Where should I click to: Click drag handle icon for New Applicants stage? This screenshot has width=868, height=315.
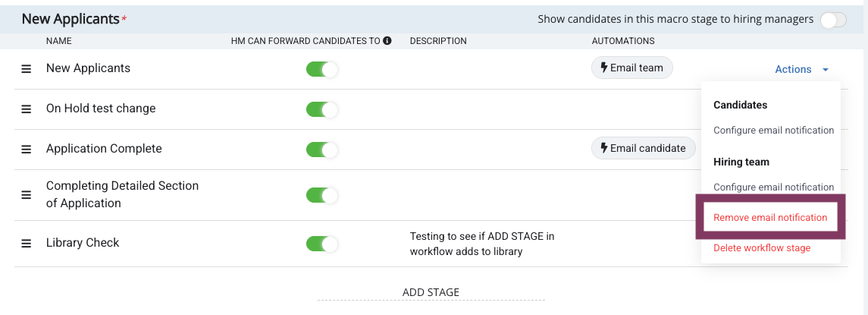coord(26,69)
